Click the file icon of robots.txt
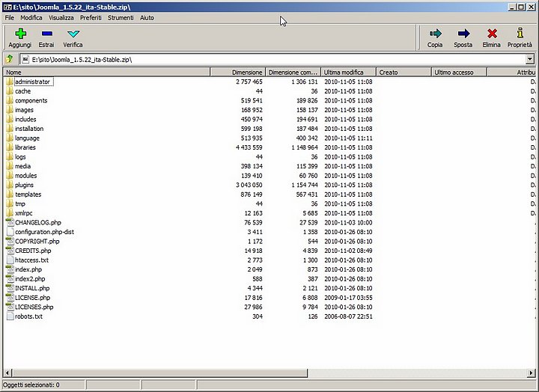 coord(10,316)
